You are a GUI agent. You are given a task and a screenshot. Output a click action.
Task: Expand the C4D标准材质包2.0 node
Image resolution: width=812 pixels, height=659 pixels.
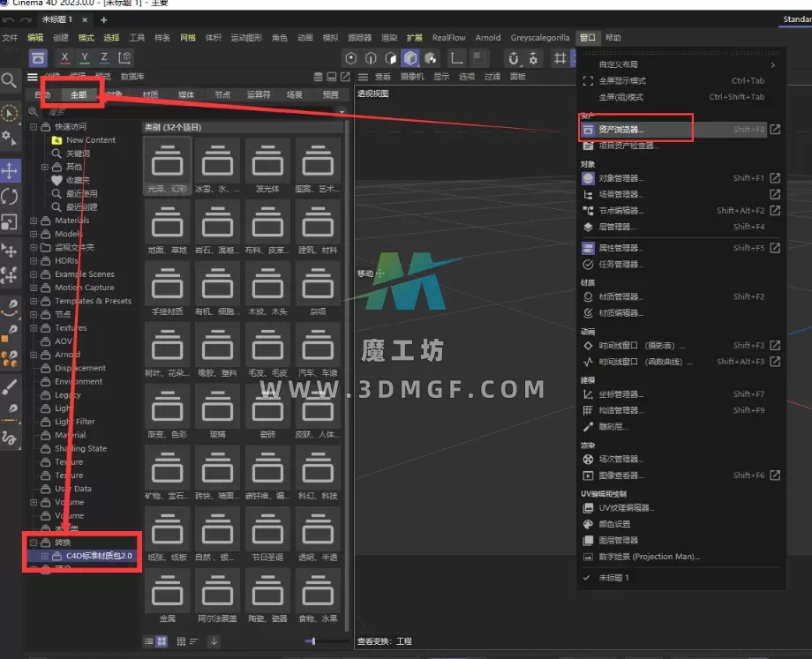point(45,556)
